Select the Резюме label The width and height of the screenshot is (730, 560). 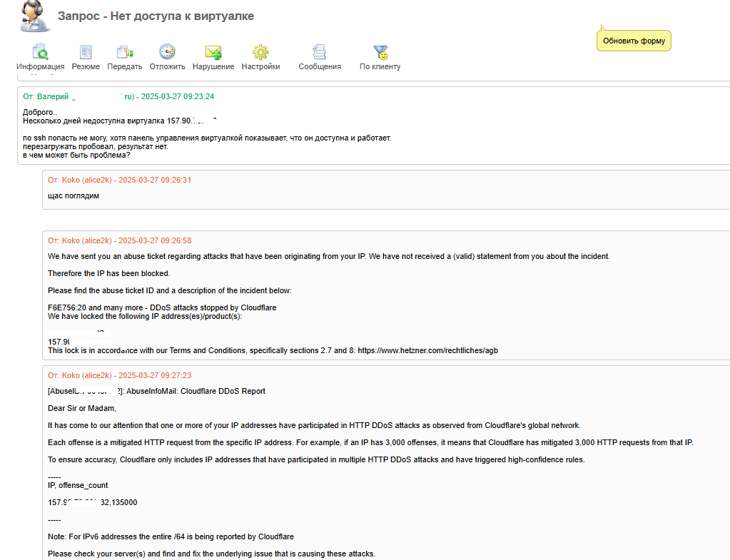tap(86, 66)
